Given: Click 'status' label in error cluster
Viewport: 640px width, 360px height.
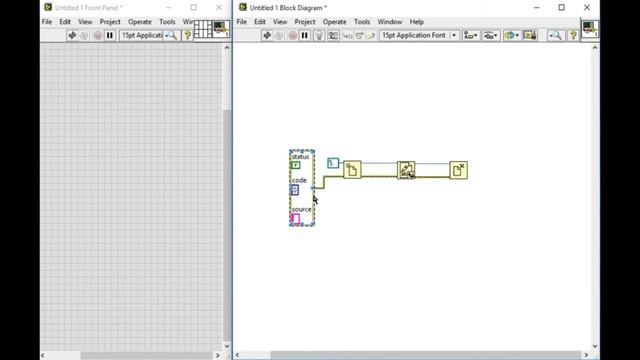Looking at the screenshot, I should (x=300, y=157).
